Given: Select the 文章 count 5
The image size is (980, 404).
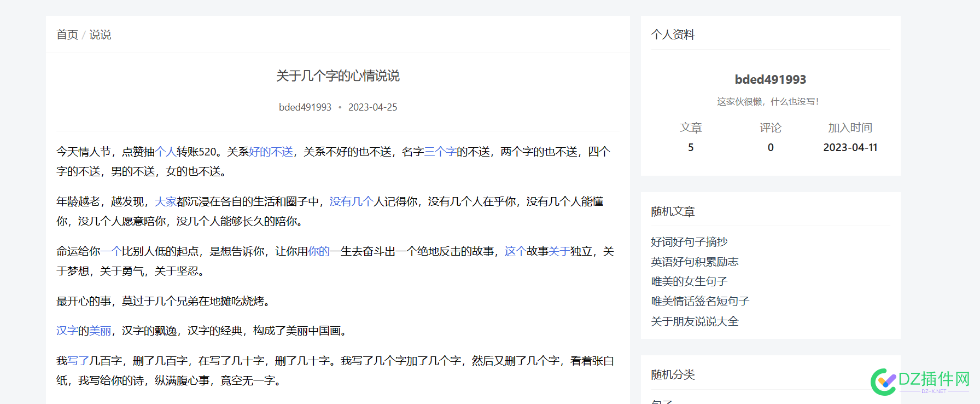Looking at the screenshot, I should coord(691,147).
